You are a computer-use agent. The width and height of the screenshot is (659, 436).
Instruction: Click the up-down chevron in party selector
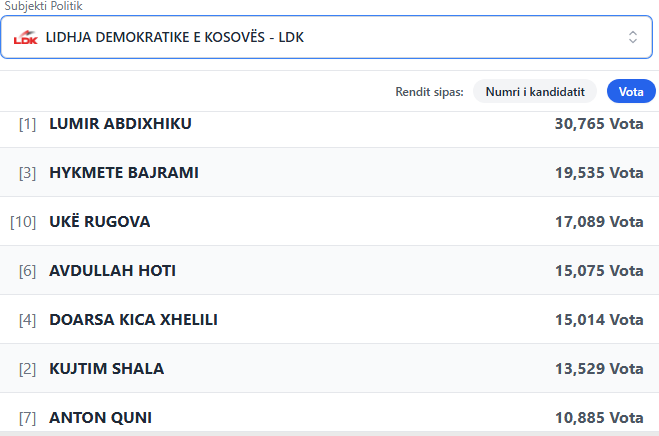click(x=632, y=37)
